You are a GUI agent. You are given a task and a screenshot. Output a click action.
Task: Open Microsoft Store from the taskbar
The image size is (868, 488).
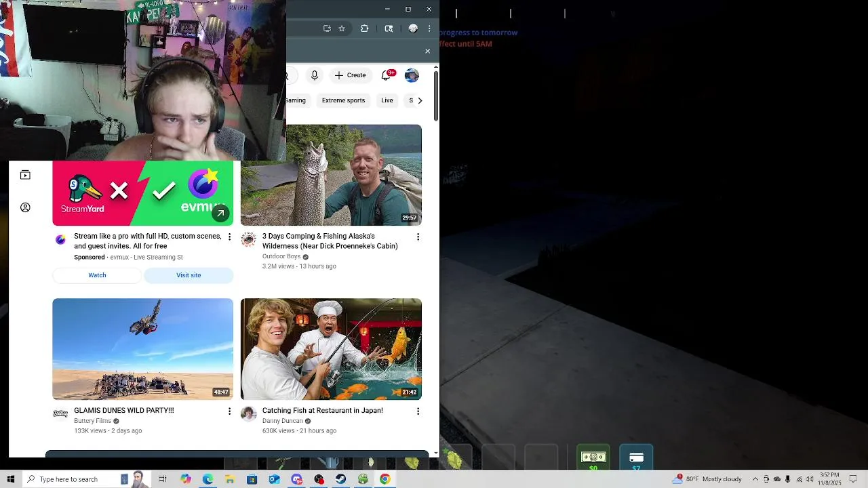(x=252, y=479)
